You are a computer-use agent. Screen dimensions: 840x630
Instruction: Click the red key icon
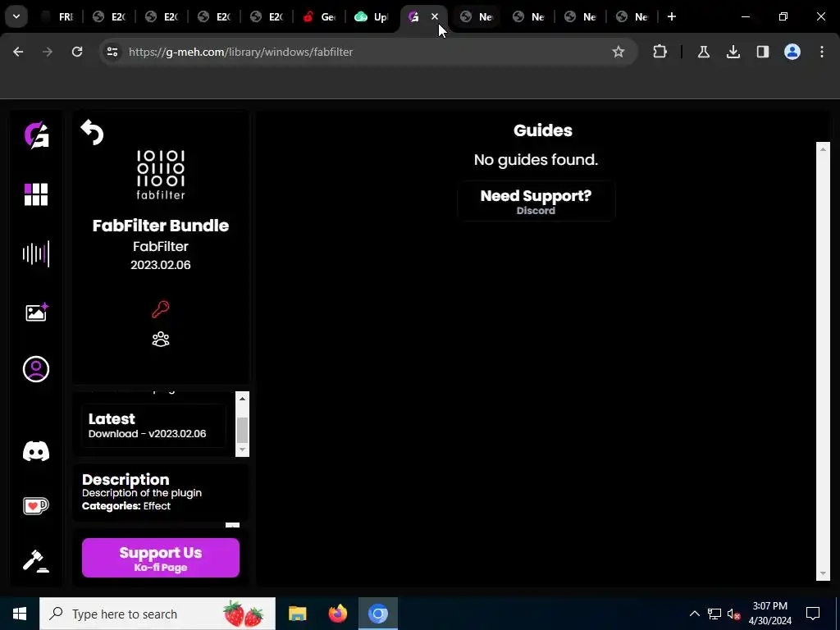pyautogui.click(x=160, y=309)
